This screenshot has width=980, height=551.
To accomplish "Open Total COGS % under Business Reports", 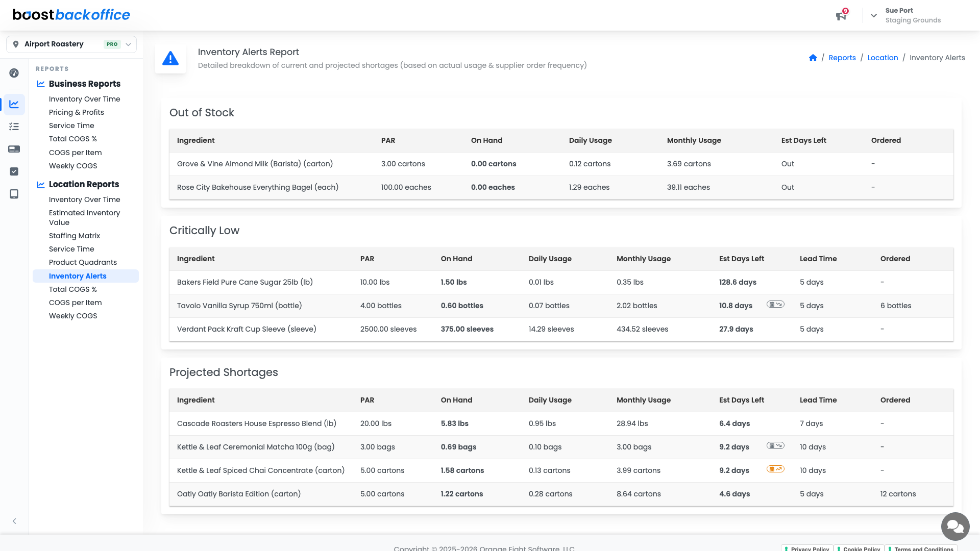I will (x=73, y=139).
